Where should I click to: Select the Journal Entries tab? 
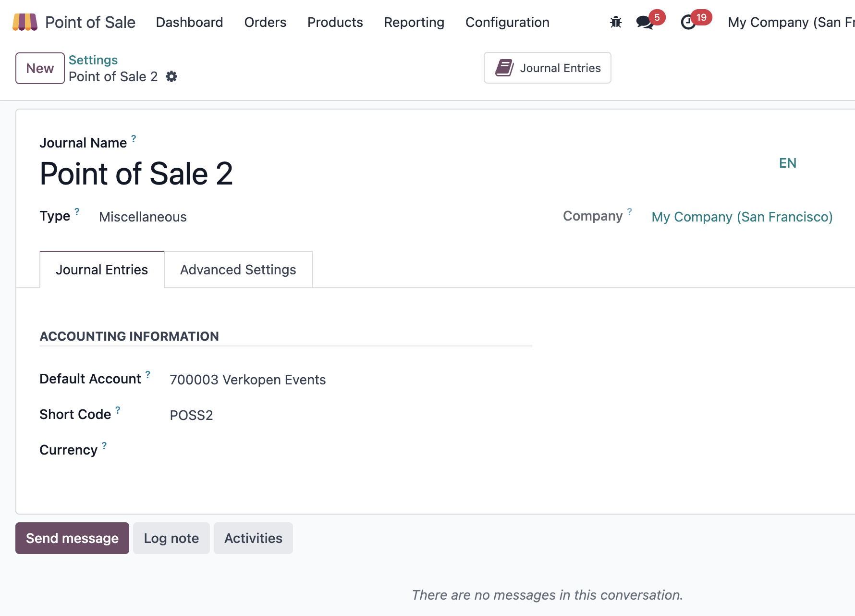[102, 270]
